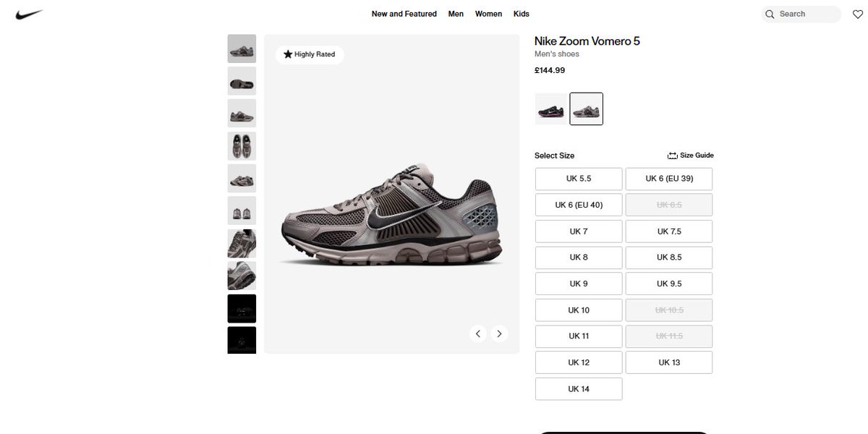
Task: Open favourites via the heart icon
Action: [857, 14]
